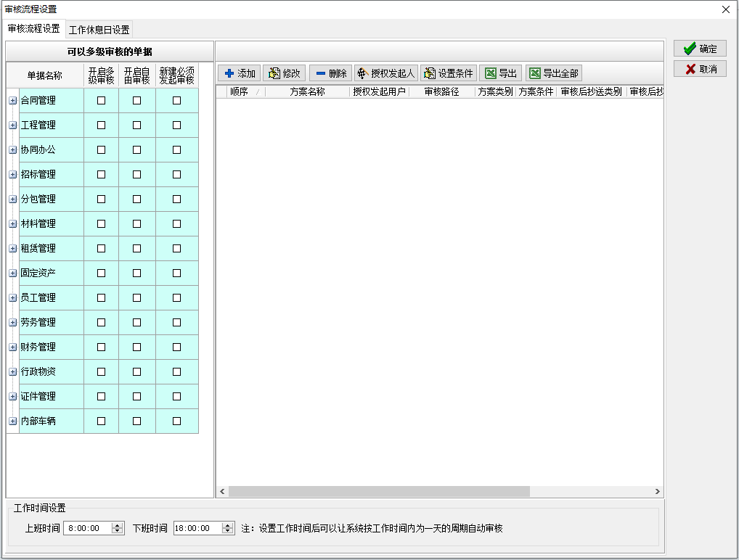This screenshot has height=560, width=739.
Task: Click the horizontal scrollbar's right arrow
Action: pos(657,492)
